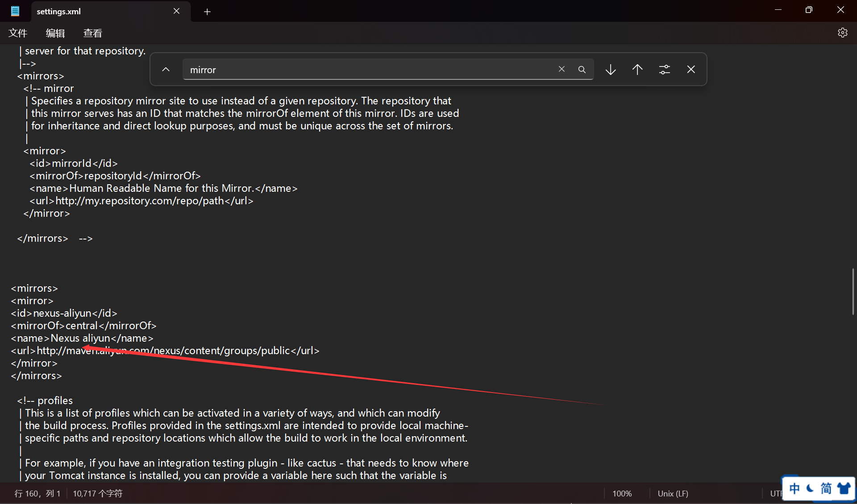The width and height of the screenshot is (857, 504).
Task: Open the 查看 menu
Action: click(92, 33)
